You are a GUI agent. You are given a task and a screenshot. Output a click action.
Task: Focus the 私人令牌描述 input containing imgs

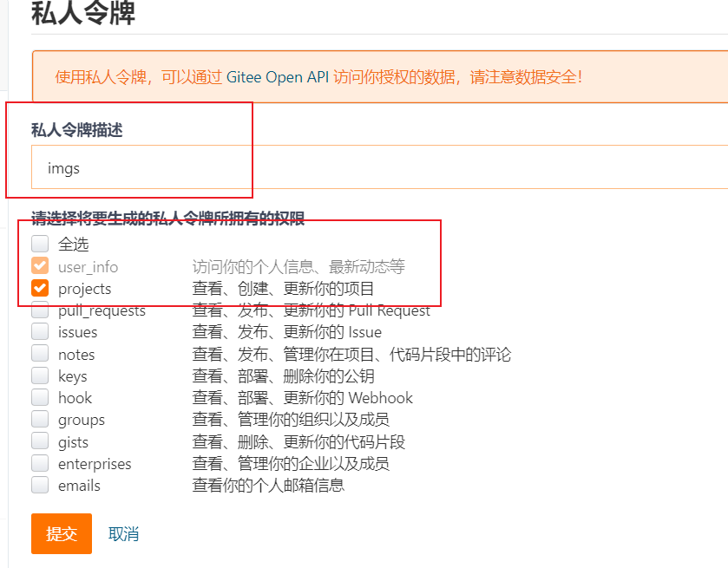point(379,167)
